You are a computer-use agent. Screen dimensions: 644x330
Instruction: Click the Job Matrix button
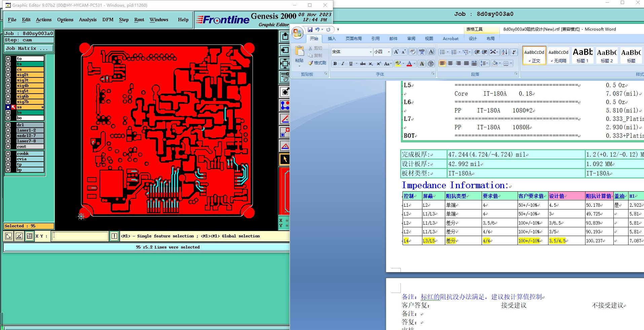[29, 48]
